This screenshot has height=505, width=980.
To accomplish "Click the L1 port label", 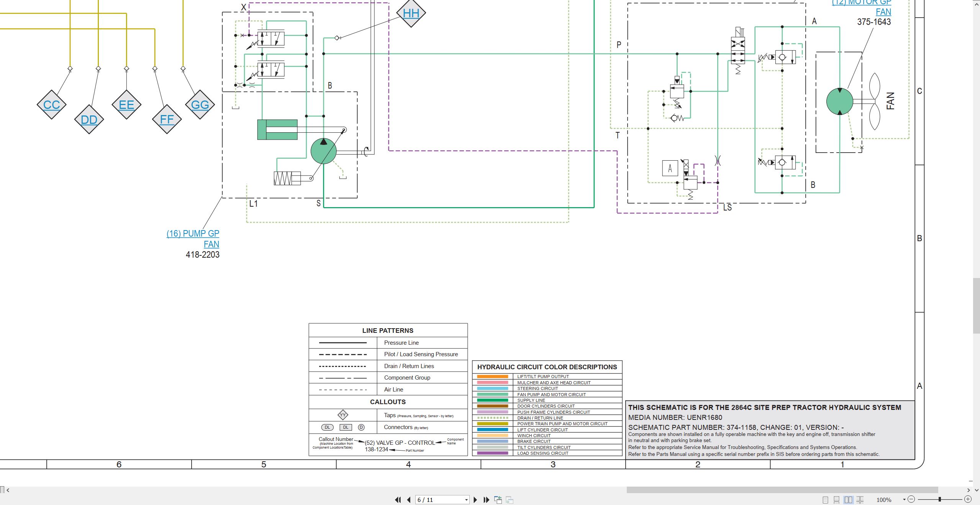I will (x=254, y=204).
